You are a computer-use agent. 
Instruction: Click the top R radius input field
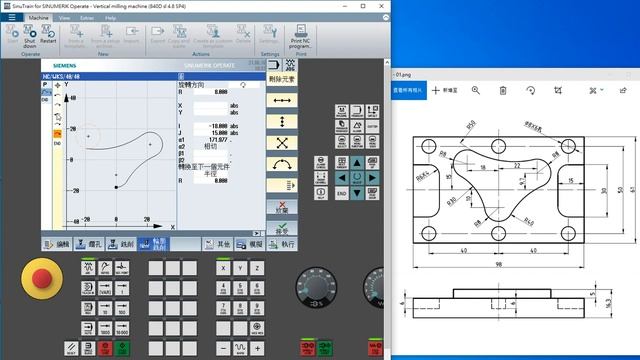pyautogui.click(x=211, y=92)
